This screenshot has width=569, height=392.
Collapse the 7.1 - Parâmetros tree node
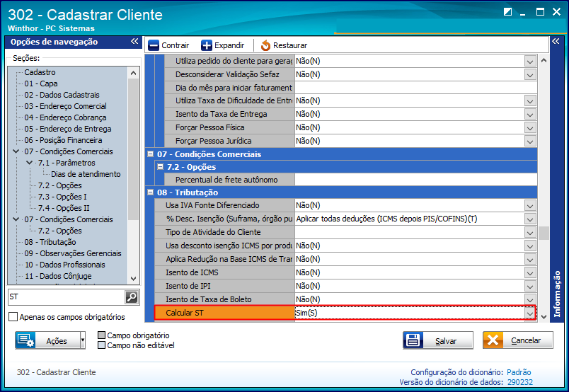point(30,163)
